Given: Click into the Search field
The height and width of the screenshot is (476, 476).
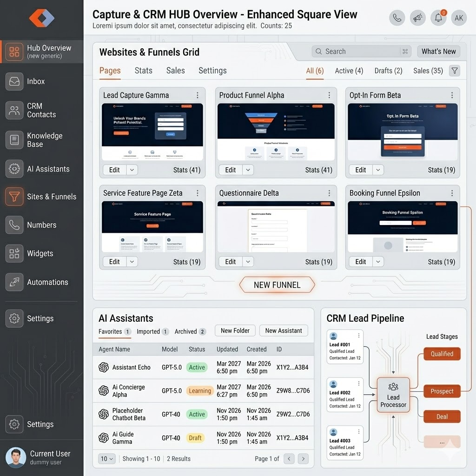Looking at the screenshot, I should click(x=361, y=52).
